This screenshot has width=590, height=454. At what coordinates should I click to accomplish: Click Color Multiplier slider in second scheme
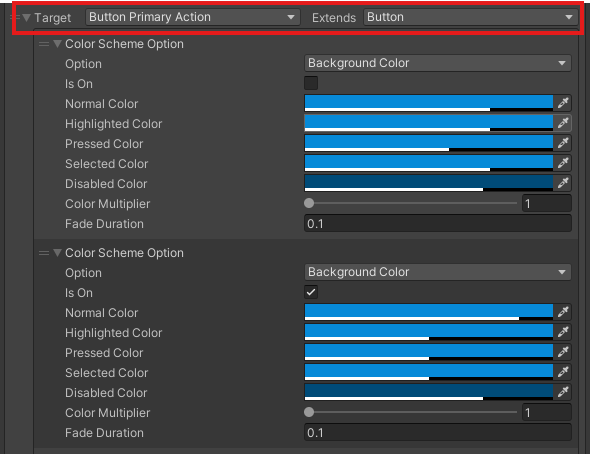(x=411, y=412)
